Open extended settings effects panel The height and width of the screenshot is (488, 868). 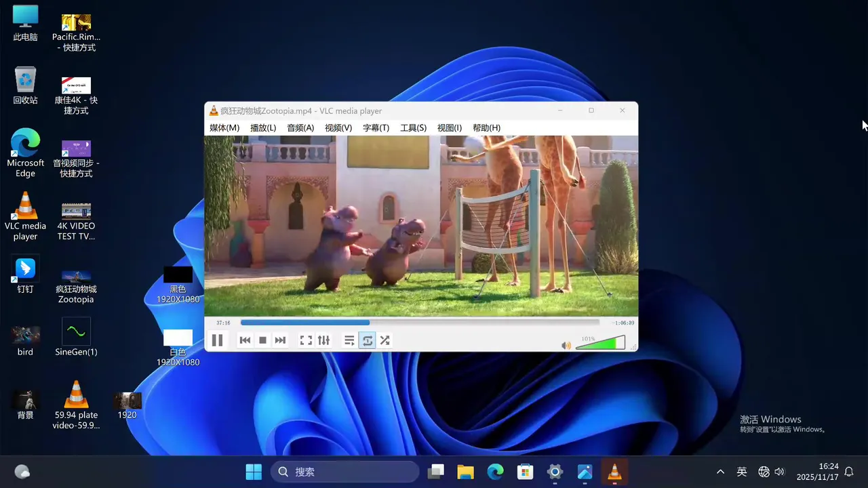point(323,340)
